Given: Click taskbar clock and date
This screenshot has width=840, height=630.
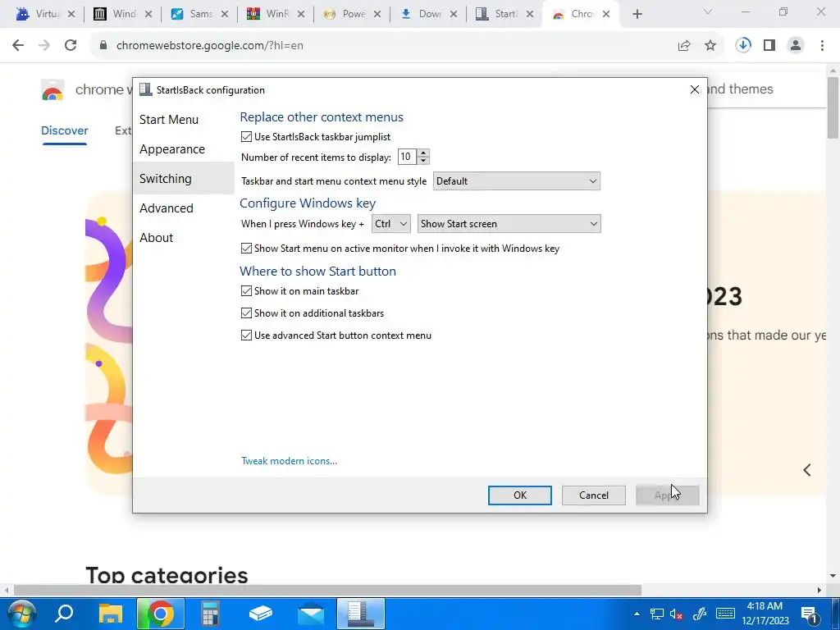Looking at the screenshot, I should 765,614.
